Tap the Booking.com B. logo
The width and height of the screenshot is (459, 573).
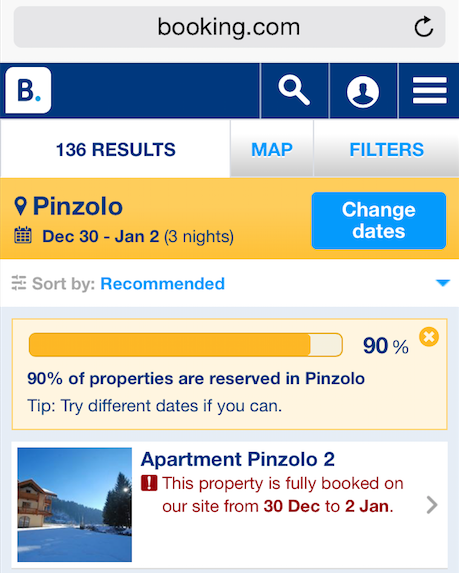tap(28, 90)
